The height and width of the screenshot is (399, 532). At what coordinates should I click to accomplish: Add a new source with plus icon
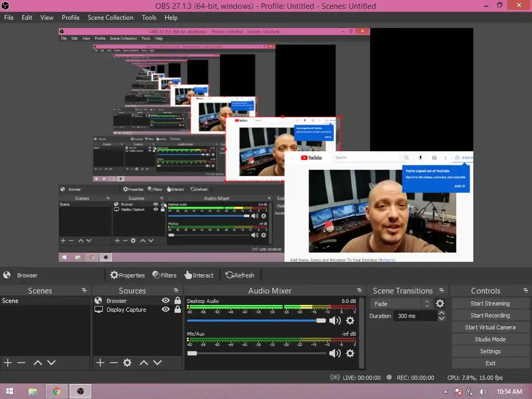pos(100,363)
